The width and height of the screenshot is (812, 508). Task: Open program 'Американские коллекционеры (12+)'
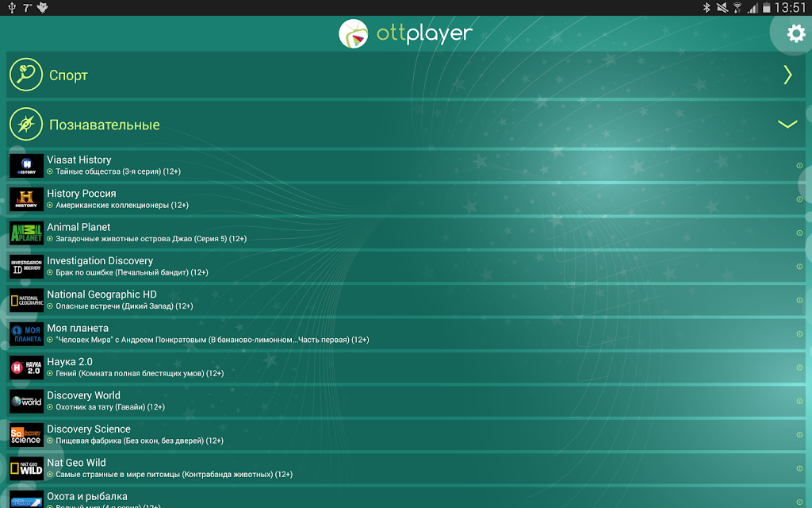pos(122,206)
